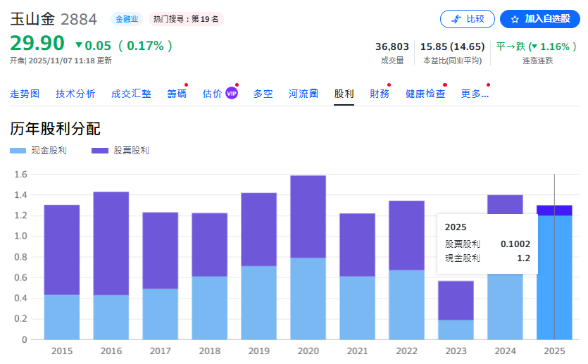Open the 河流图 tab
This screenshot has height=364, width=588.
304,94
